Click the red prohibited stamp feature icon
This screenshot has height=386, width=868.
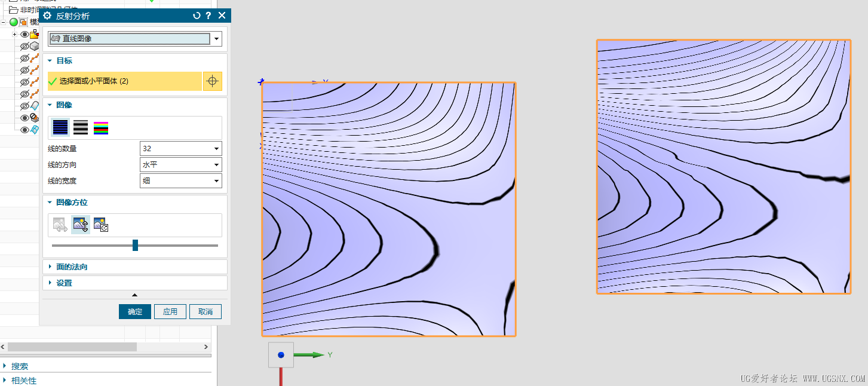point(34,118)
